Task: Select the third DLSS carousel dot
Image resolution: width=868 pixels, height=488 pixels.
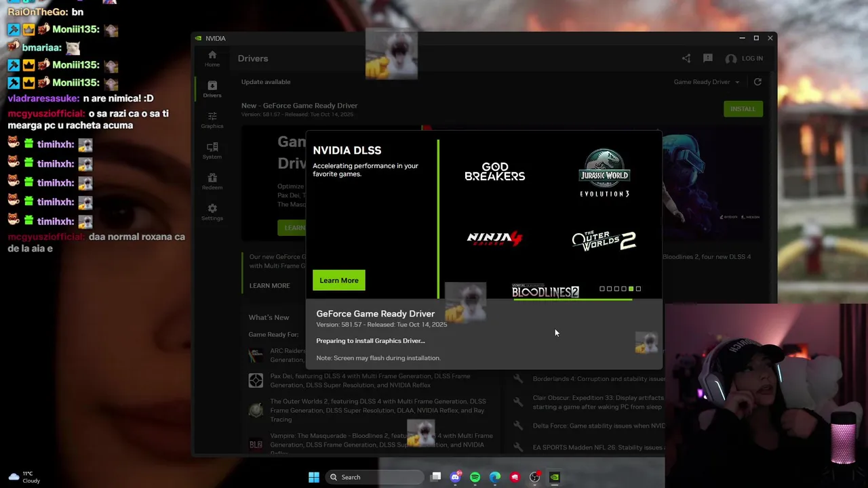Action: tap(616, 289)
